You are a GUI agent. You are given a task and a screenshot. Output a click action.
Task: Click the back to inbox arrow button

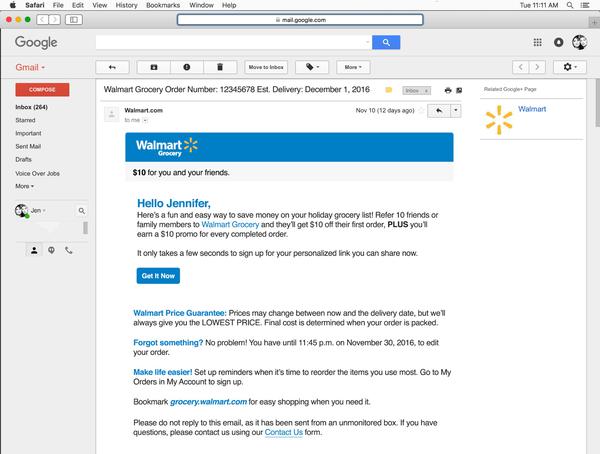click(x=112, y=67)
